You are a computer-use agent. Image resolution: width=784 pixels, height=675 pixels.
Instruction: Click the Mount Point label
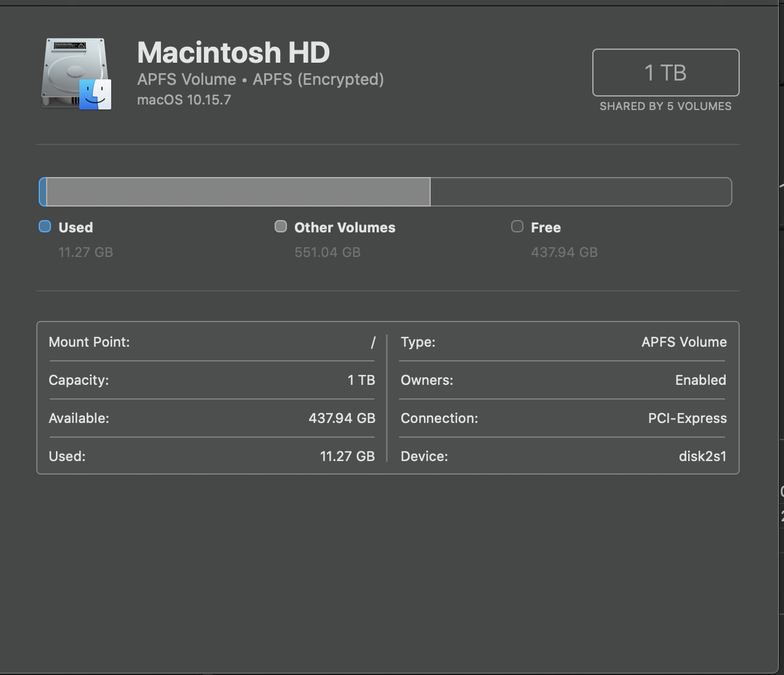[89, 342]
